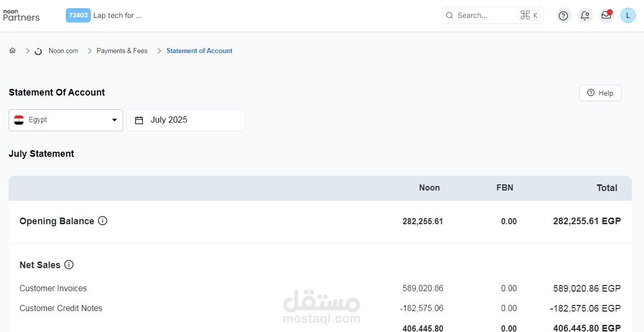Click the FBN column header
Viewport: 644px width, 332px height.
505,187
